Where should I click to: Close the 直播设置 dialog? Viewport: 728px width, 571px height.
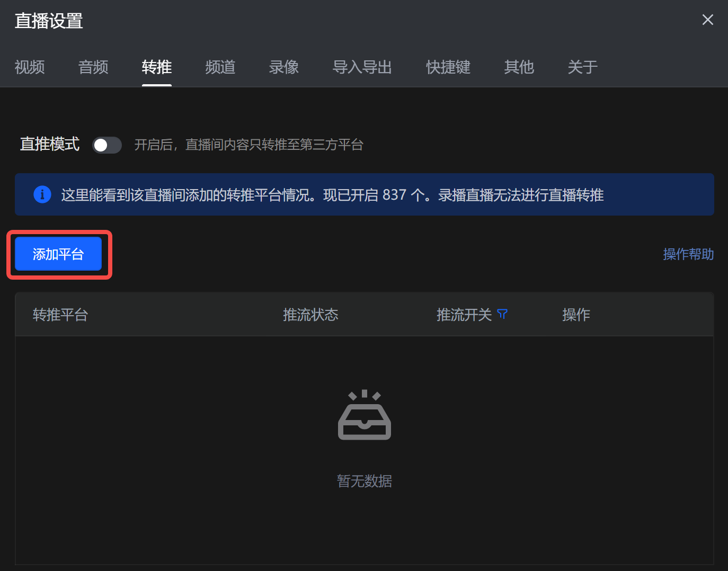point(708,20)
